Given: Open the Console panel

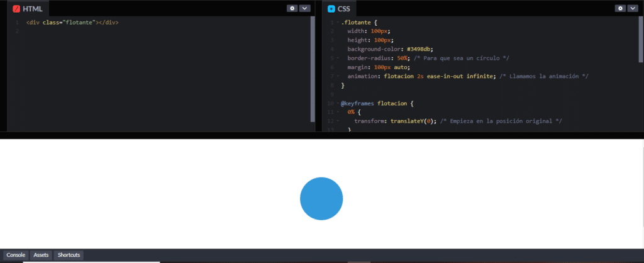Looking at the screenshot, I should 16,255.
